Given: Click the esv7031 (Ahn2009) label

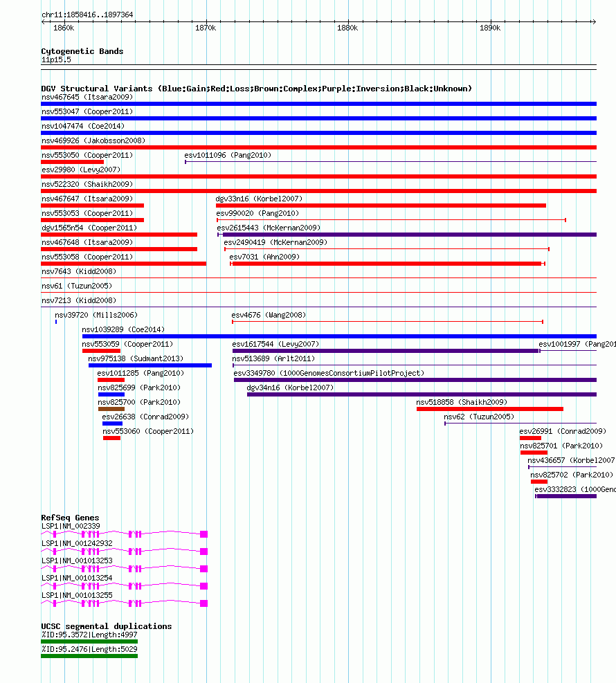Looking at the screenshot, I should 265,257.
